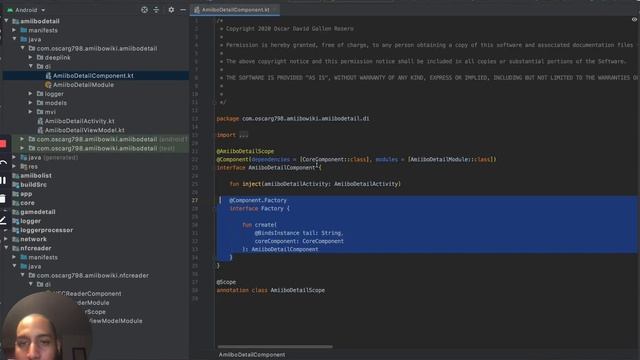
Task: Click the package declaration line
Action: pos(293,118)
